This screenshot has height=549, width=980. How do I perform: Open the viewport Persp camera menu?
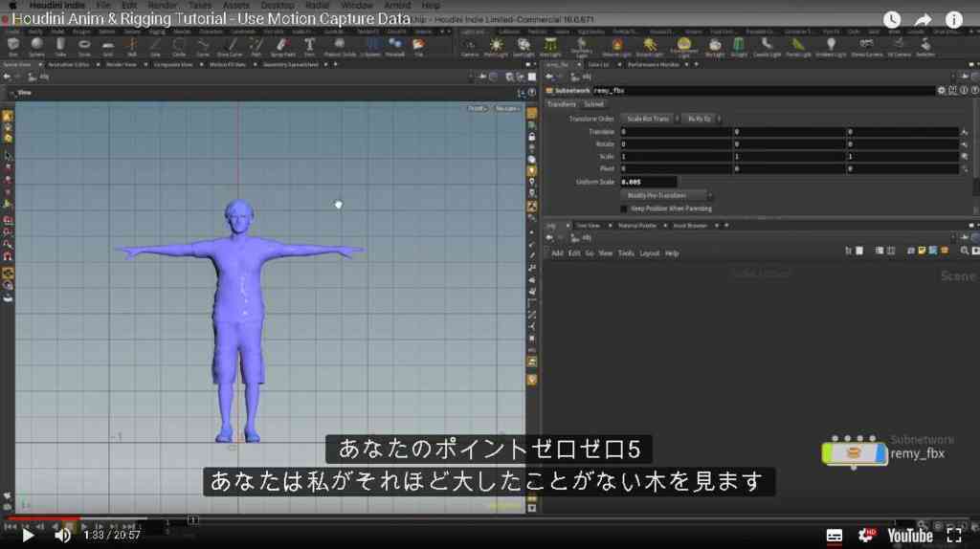coord(477,109)
